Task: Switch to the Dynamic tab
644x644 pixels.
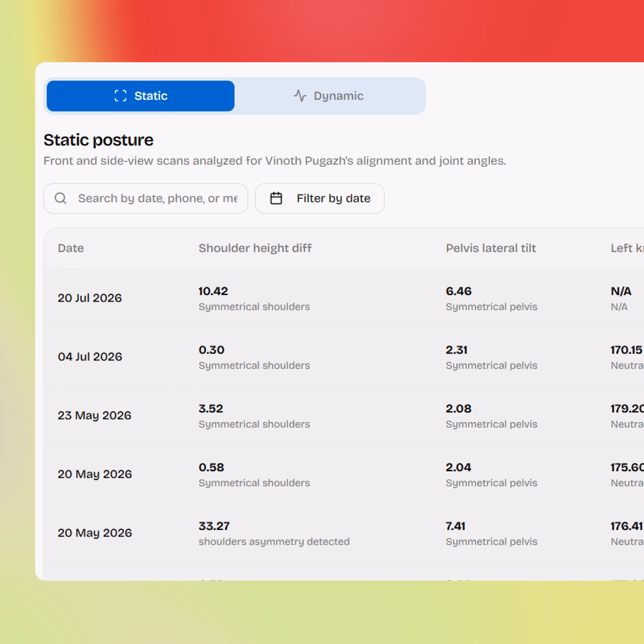Action: (x=328, y=96)
